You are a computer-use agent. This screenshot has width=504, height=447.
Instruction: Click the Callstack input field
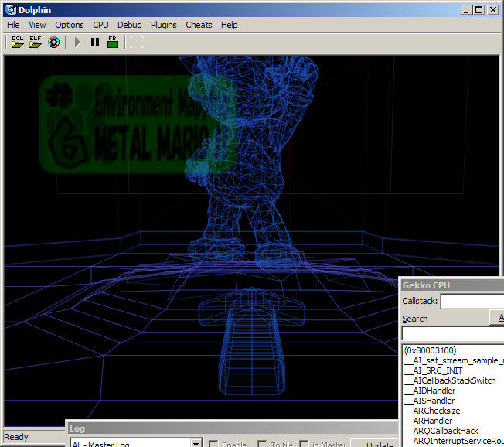[472, 302]
